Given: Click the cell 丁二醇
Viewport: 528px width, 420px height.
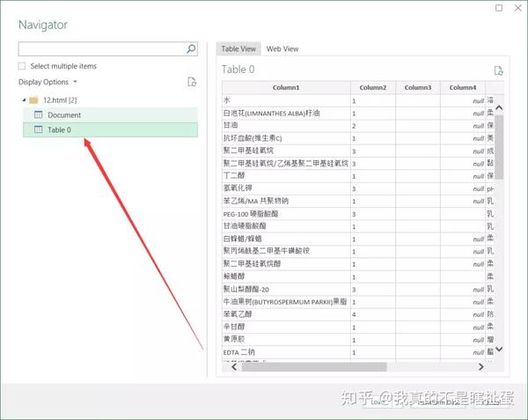Looking at the screenshot, I should tap(286, 176).
